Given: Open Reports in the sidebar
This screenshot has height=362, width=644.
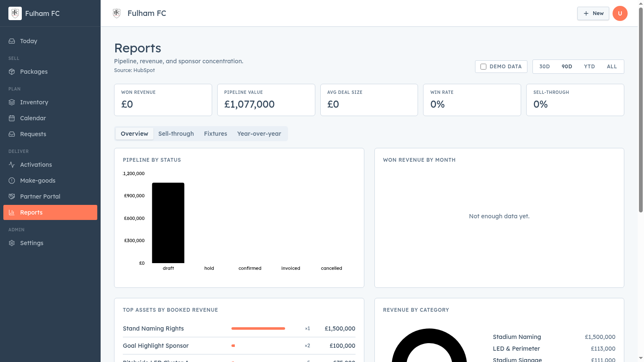Looking at the screenshot, I should click(50, 212).
